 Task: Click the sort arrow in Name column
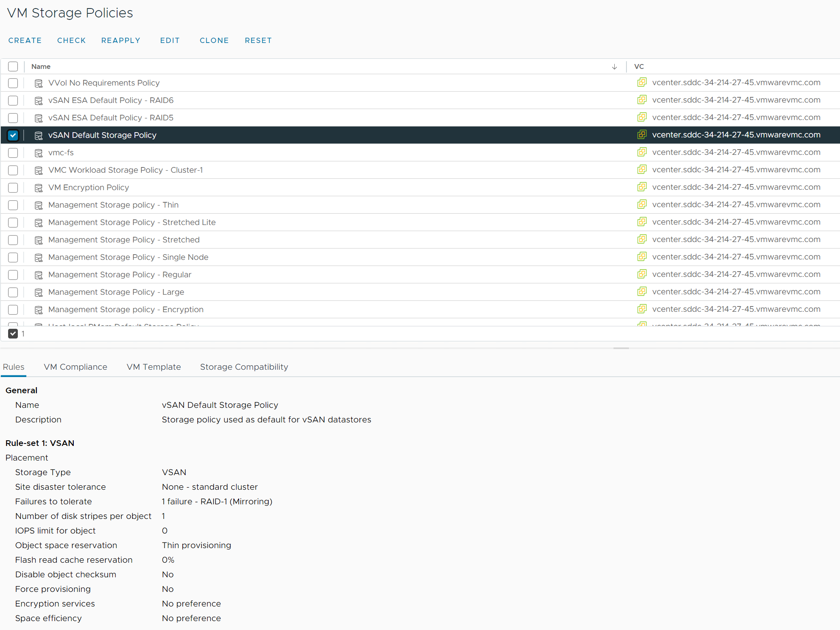(614, 66)
